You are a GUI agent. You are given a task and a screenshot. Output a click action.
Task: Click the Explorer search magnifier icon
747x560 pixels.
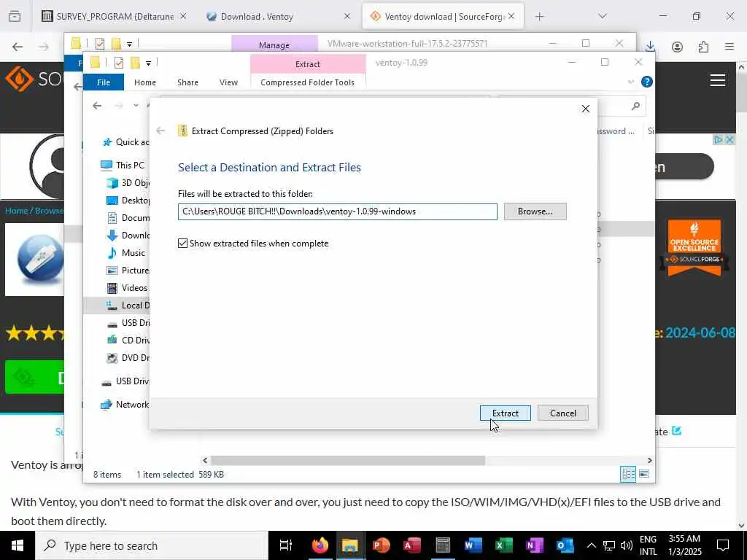pyautogui.click(x=635, y=106)
